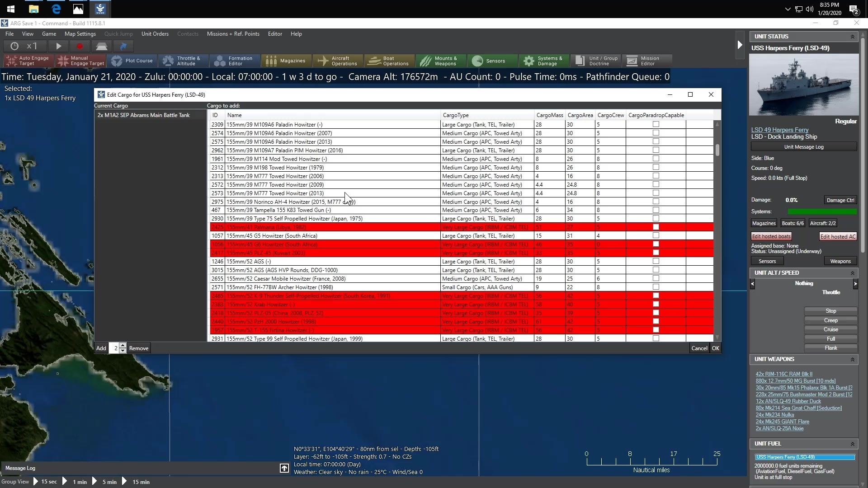This screenshot has width=868, height=488.
Task: Click the cargo quantity input field
Action: point(114,348)
